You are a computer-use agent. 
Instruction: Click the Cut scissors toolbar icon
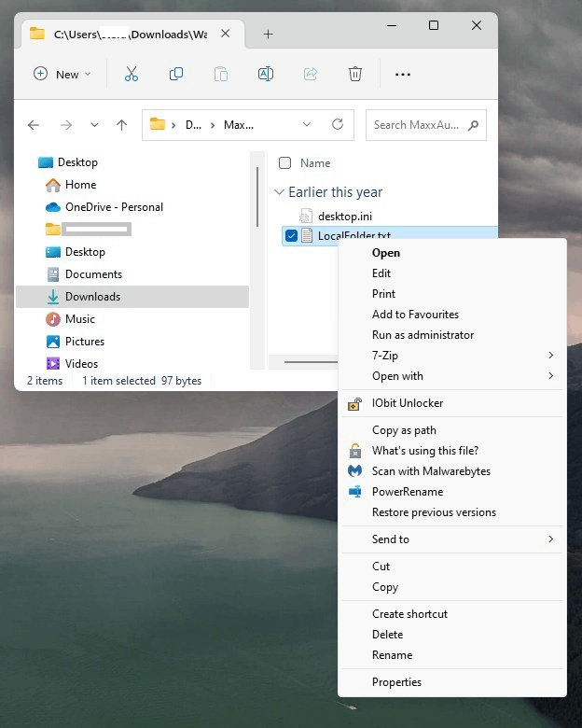coord(132,74)
